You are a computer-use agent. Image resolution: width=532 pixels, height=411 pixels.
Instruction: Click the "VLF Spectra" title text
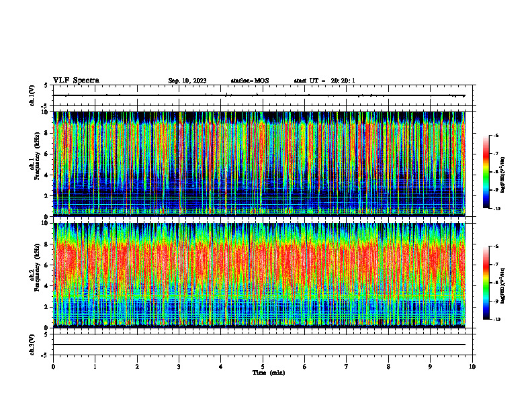pos(76,81)
